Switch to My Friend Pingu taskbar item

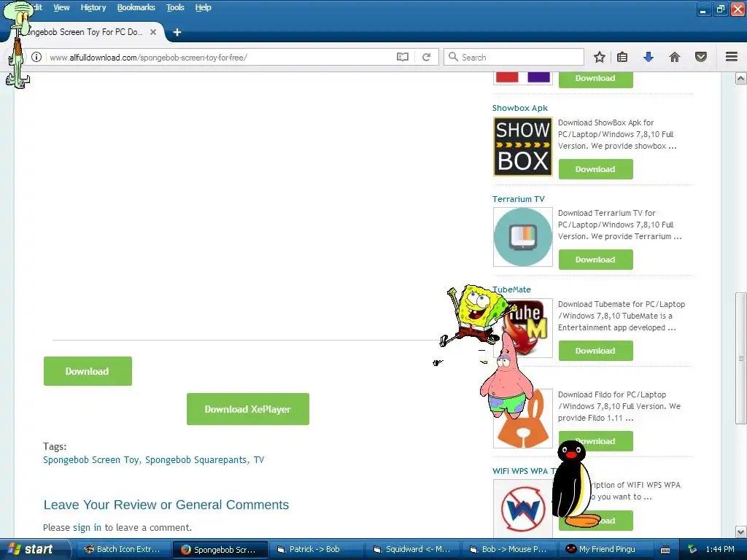604,549
